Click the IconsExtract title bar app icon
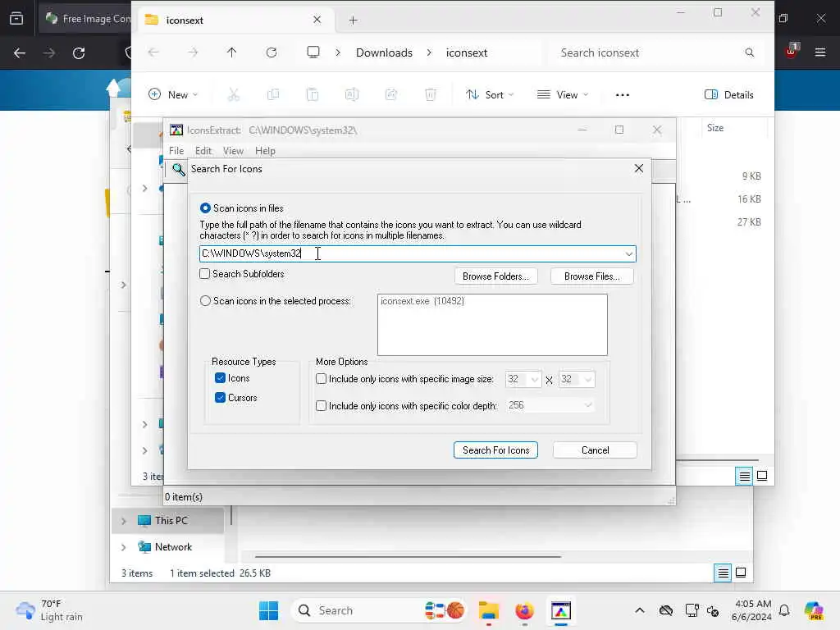 pos(176,130)
